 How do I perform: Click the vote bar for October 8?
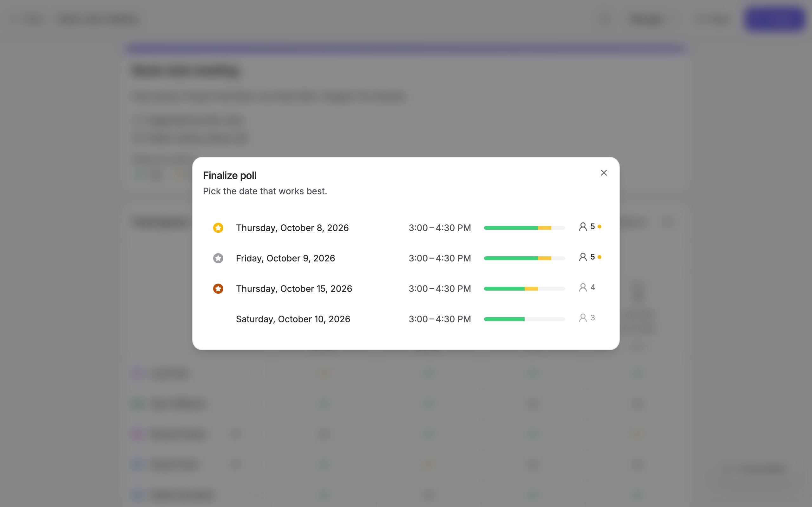pyautogui.click(x=524, y=228)
